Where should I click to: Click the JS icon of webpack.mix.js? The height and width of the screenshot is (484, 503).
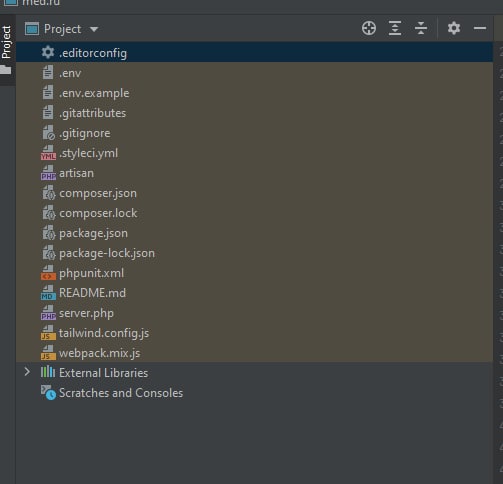48,353
